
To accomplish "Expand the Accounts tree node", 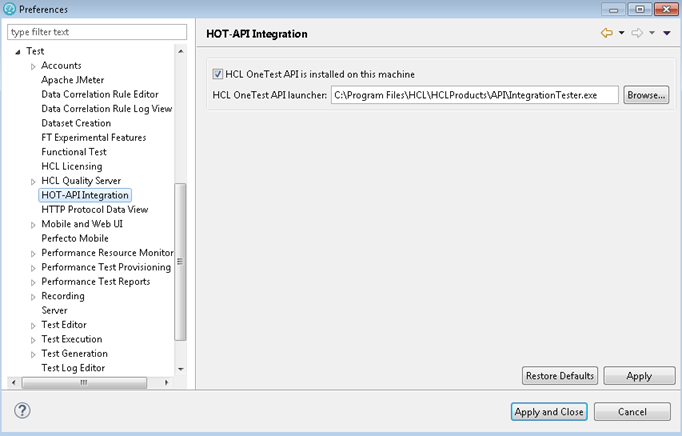I will tap(33, 66).
